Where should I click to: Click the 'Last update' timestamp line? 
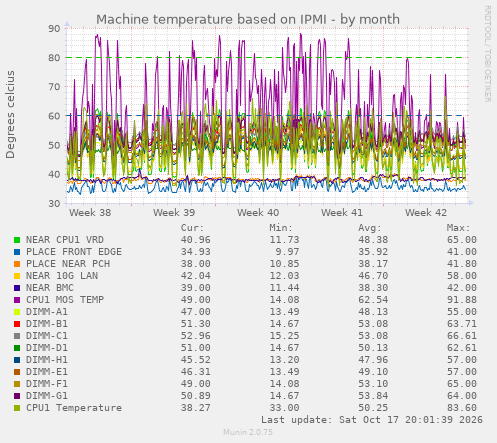point(372,420)
